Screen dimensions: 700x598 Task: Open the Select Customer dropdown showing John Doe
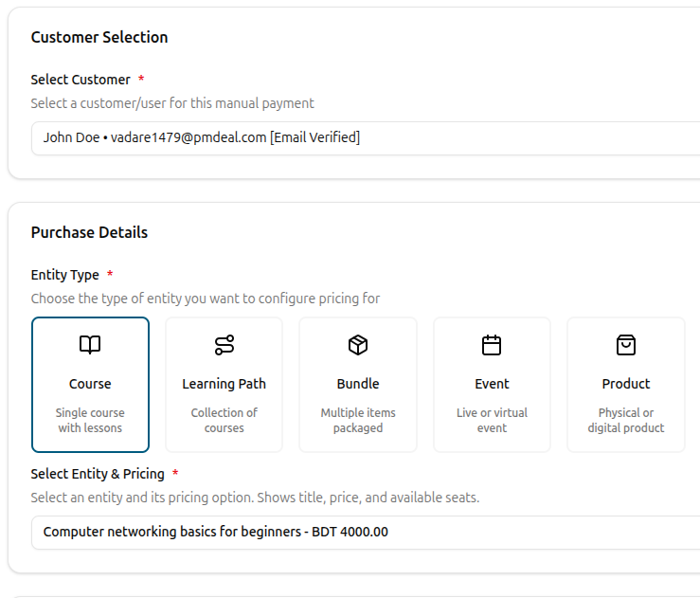pos(366,138)
